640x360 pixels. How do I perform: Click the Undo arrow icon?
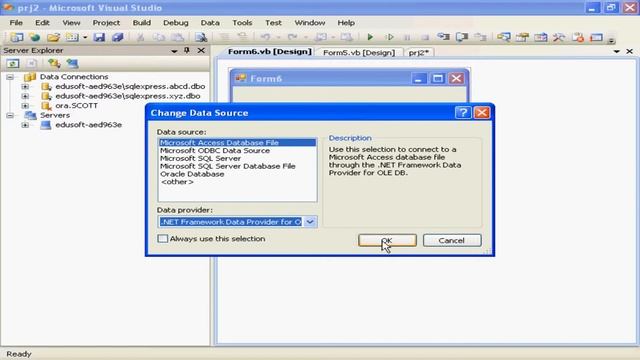tap(265, 38)
